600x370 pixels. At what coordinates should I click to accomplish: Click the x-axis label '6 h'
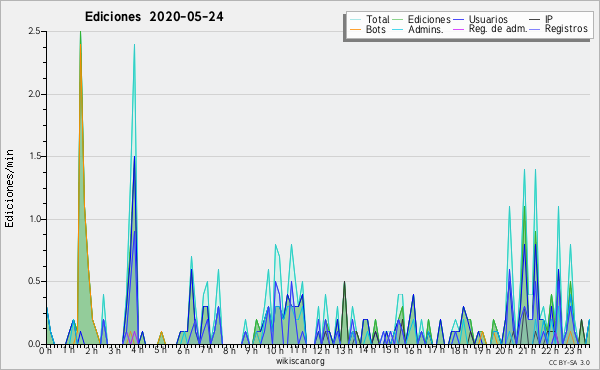click(x=183, y=351)
